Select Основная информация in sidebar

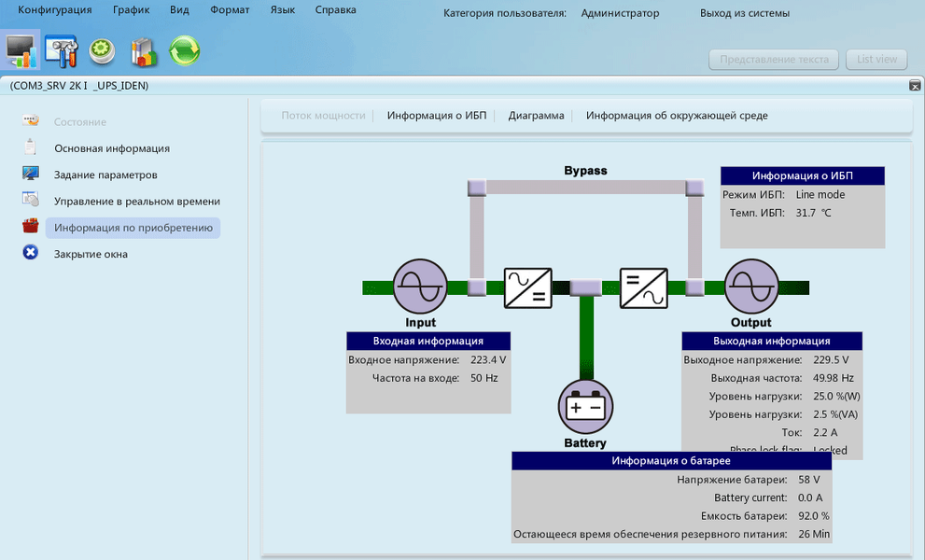112,148
